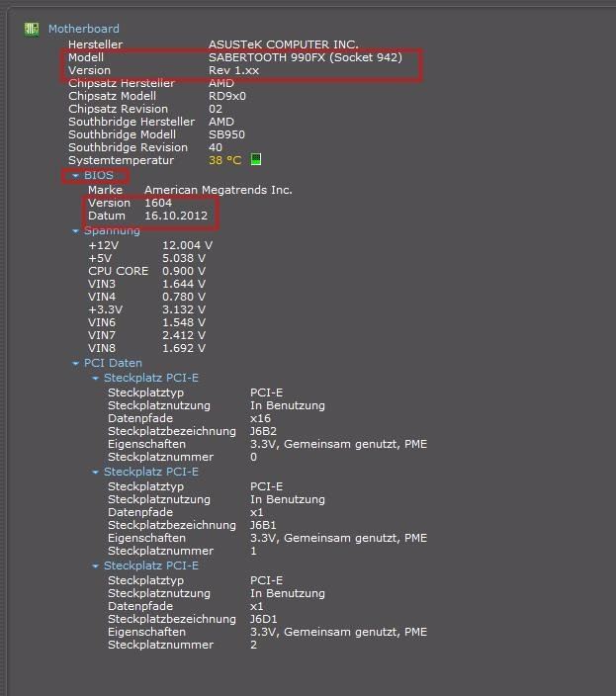
Task: Click the green Motherboard chip icon
Action: (x=32, y=30)
